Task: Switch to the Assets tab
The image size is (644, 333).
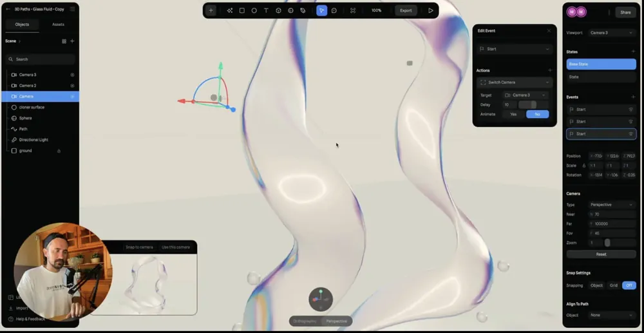Action: [x=58, y=24]
